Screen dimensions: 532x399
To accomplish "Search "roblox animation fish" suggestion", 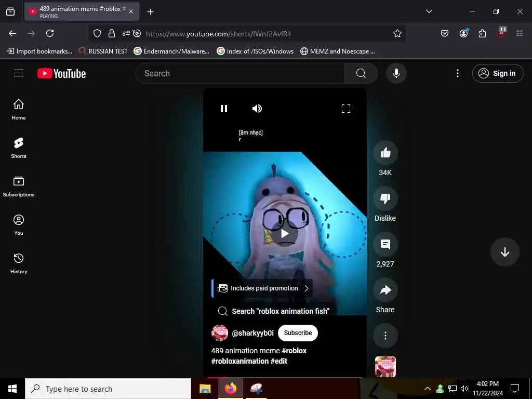I will (274, 311).
